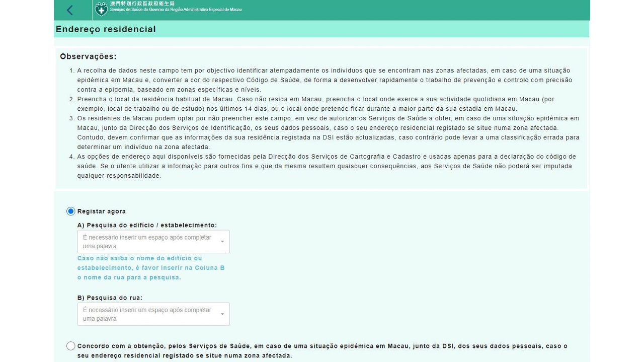
Task: Select the 'Concordo com a obtenção' radio option
Action: 71,346
